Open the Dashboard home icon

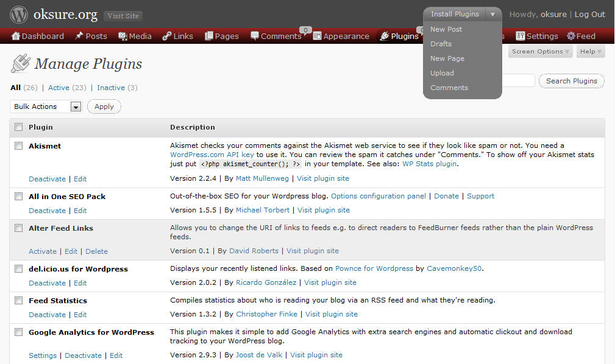point(16,36)
